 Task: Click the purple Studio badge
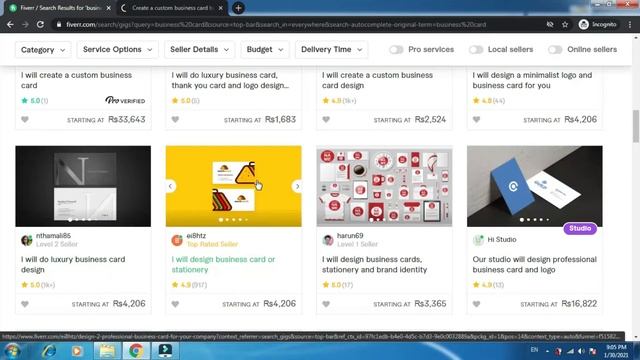point(580,228)
